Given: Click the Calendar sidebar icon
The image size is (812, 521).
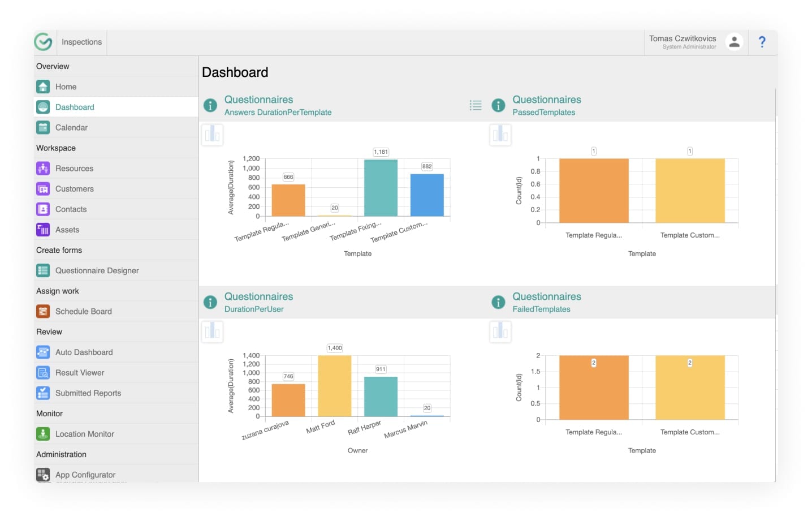Looking at the screenshot, I should (x=43, y=127).
